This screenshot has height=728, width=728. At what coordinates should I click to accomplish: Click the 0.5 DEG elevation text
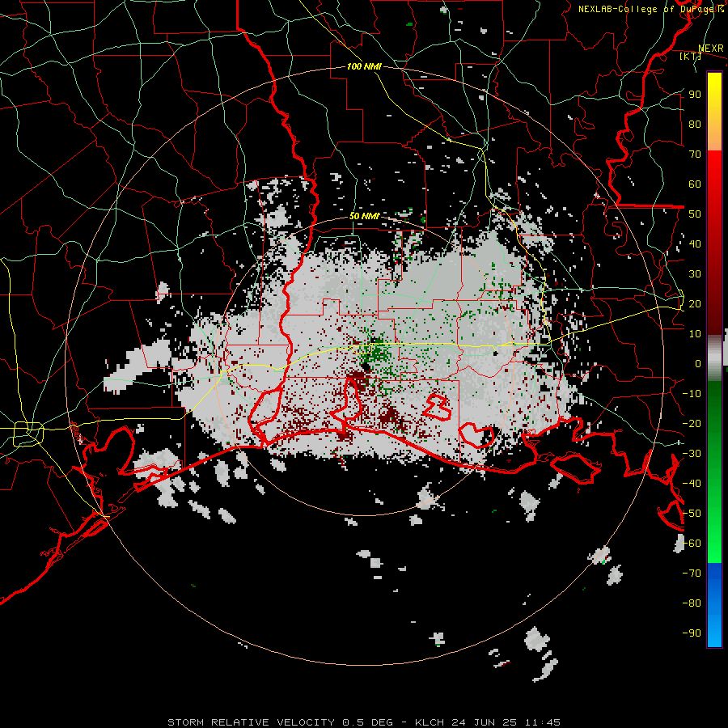tap(368, 722)
